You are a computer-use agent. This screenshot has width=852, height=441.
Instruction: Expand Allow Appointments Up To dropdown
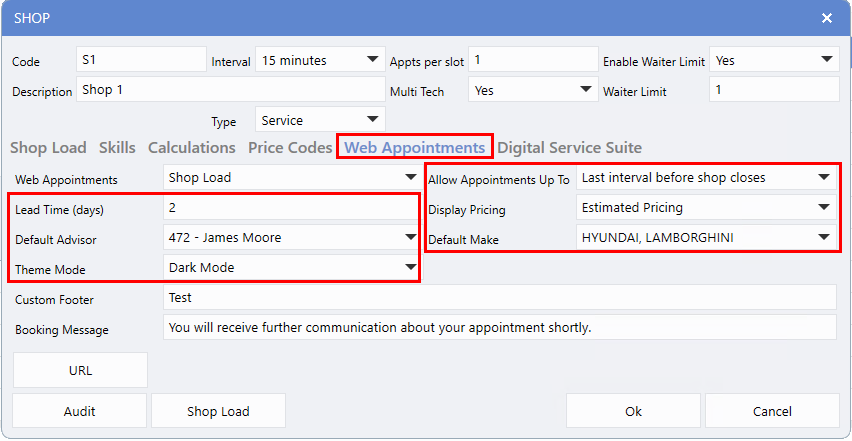pos(706,178)
